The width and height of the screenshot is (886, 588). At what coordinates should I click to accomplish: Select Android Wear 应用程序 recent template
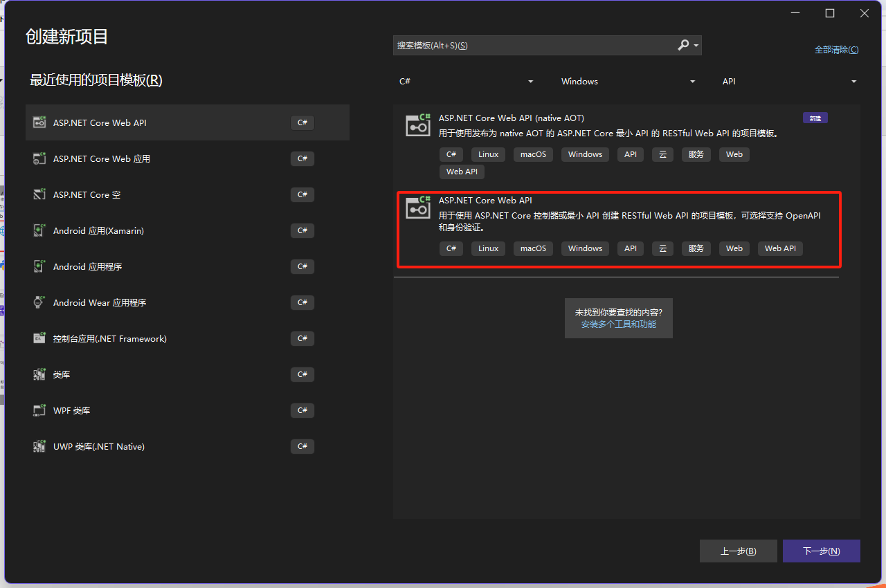click(188, 302)
